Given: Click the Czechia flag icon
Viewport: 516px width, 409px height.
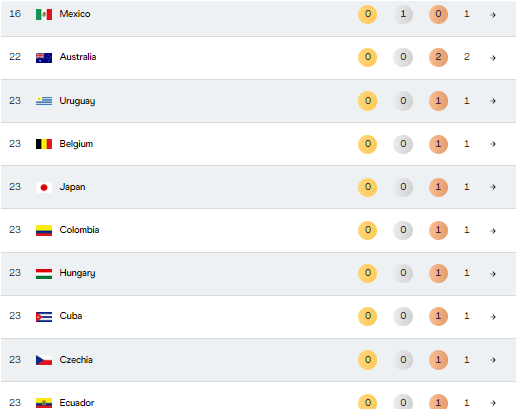Looking at the screenshot, I should pyautogui.click(x=44, y=360).
